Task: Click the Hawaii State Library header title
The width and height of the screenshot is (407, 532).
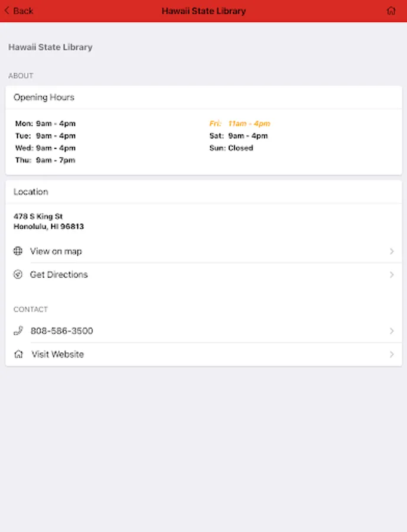Action: [203, 11]
